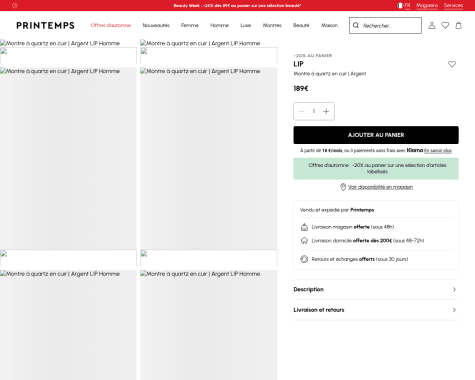Open Montres menu
The image size is (475, 380).
click(272, 25)
